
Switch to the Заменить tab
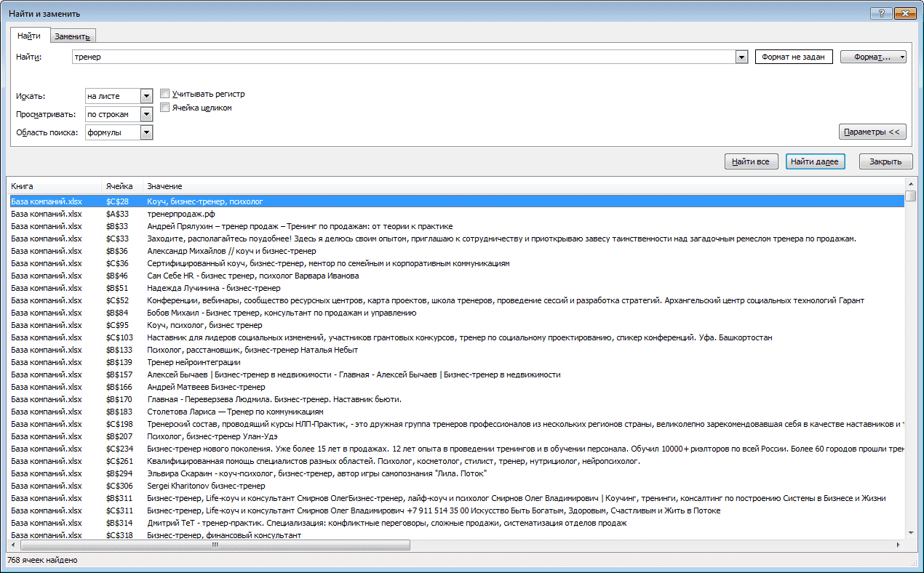(72, 37)
